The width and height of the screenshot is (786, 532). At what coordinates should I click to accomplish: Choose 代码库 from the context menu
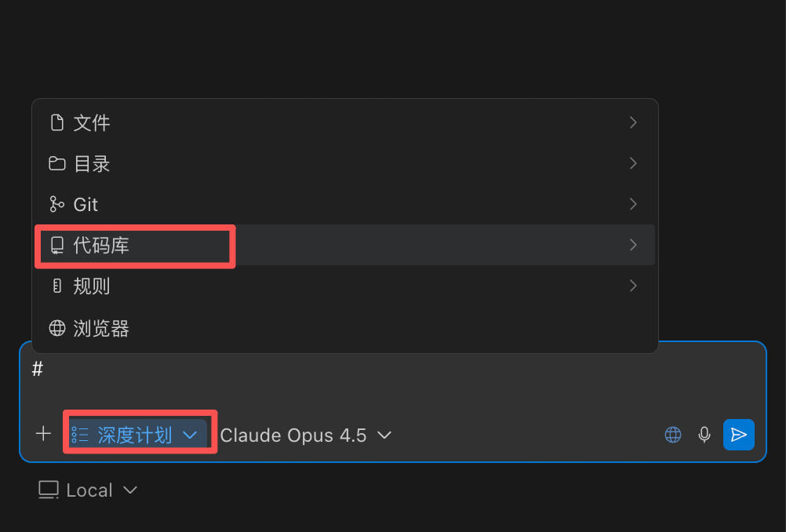tap(102, 246)
